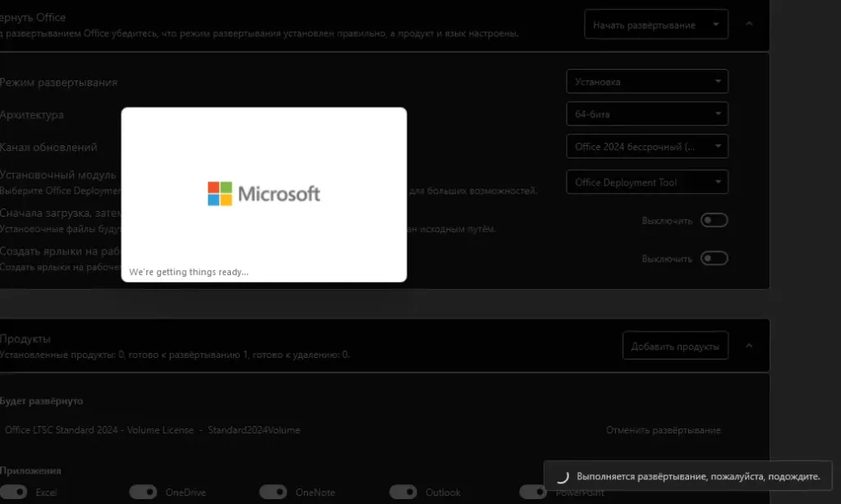Toggle the OneDrive application switch
The width and height of the screenshot is (841, 504).
click(x=143, y=493)
